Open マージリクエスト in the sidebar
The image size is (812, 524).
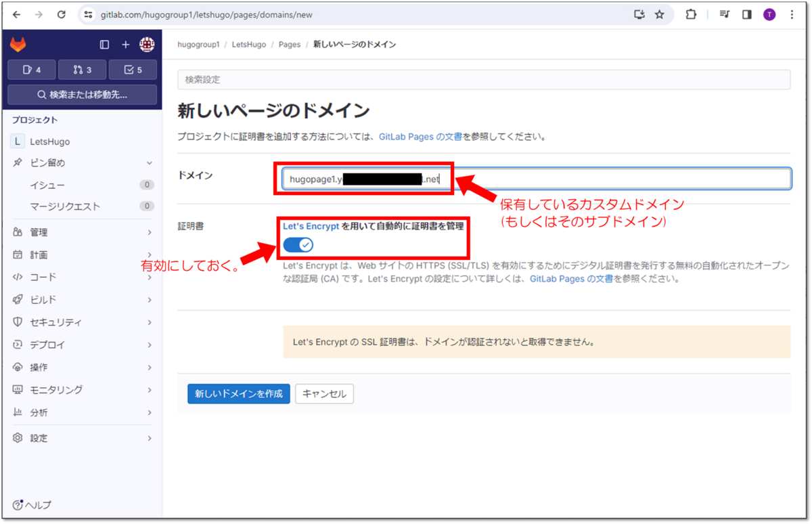82,206
